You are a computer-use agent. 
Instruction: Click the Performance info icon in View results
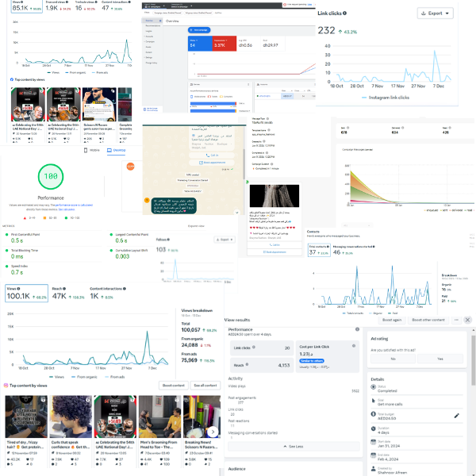[x=357, y=329]
